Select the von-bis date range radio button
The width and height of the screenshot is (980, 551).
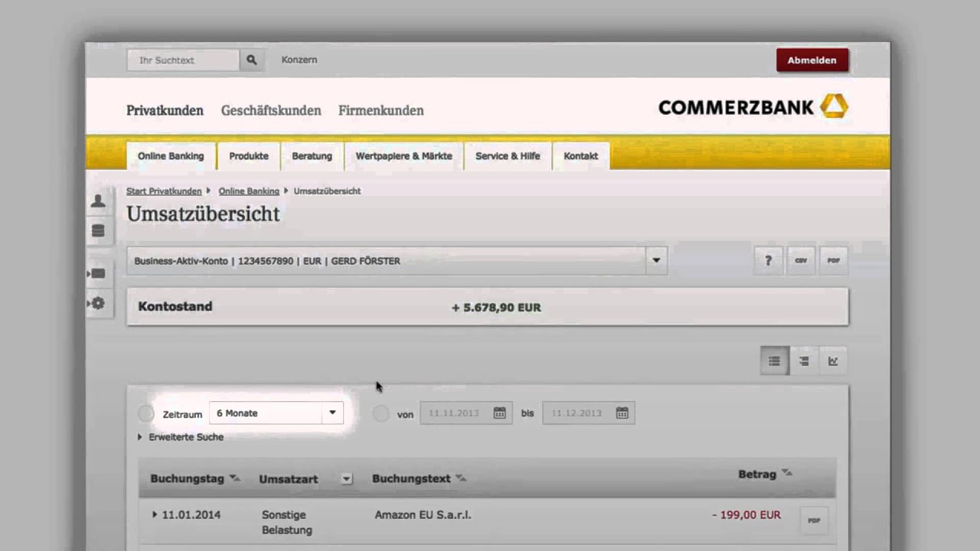tap(381, 413)
